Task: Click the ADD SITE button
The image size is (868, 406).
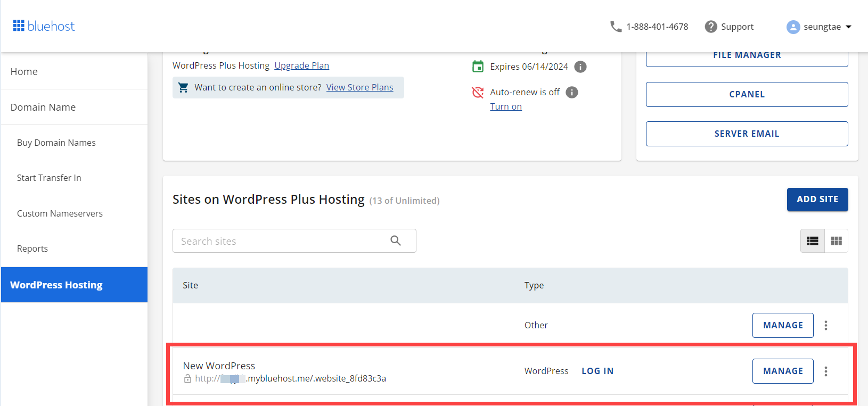Action: pyautogui.click(x=817, y=199)
